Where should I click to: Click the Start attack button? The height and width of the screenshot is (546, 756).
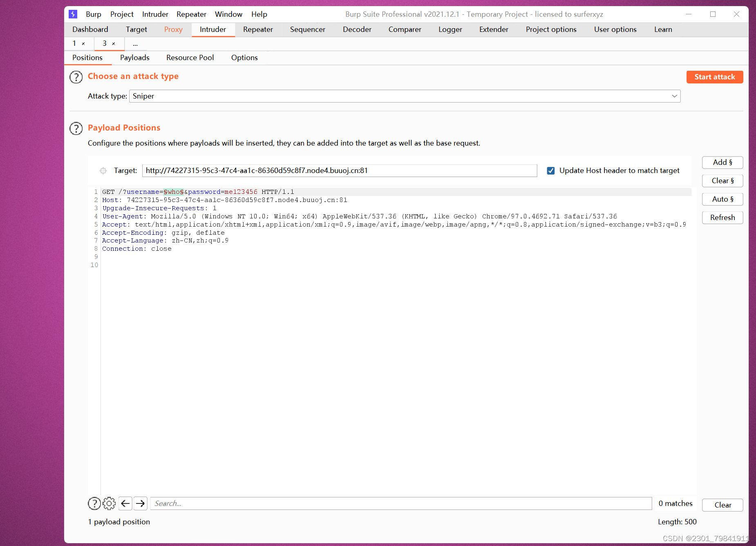pos(714,77)
